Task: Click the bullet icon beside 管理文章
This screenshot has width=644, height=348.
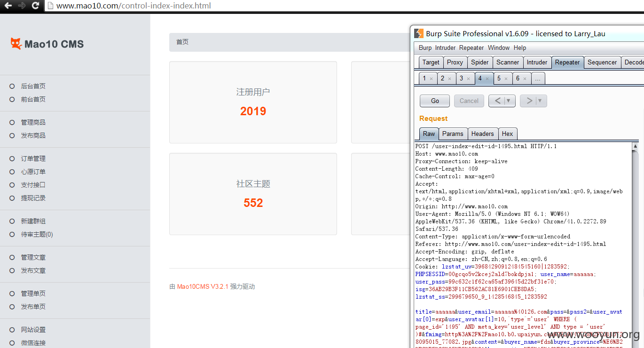Action: (x=12, y=257)
